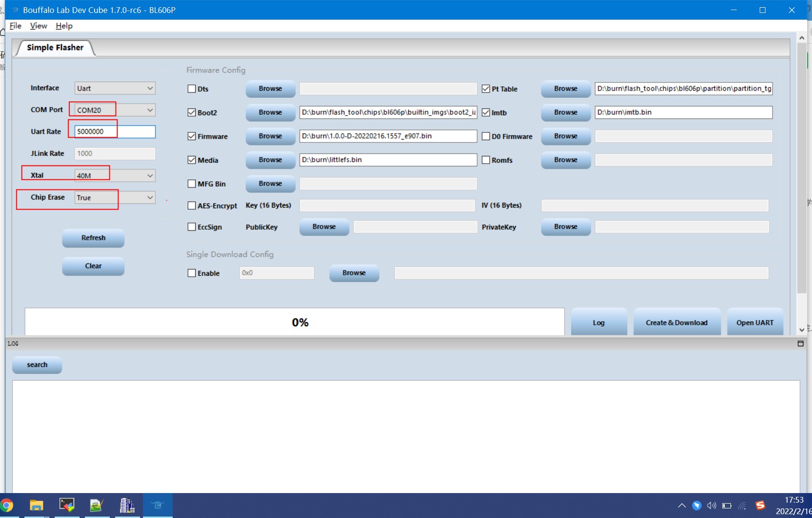Screen dimensions: 812x518
Task: Focus the Uart Rate input field
Action: click(115, 132)
